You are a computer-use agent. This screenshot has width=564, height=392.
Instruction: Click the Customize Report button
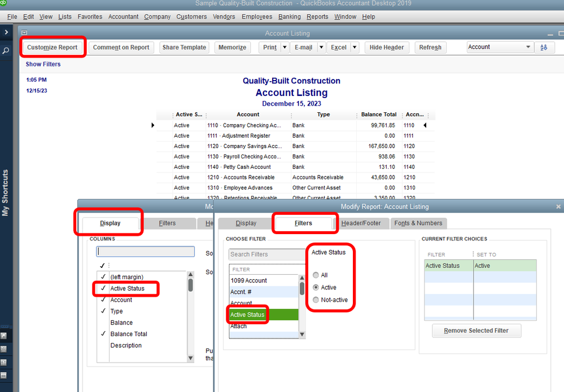(52, 47)
